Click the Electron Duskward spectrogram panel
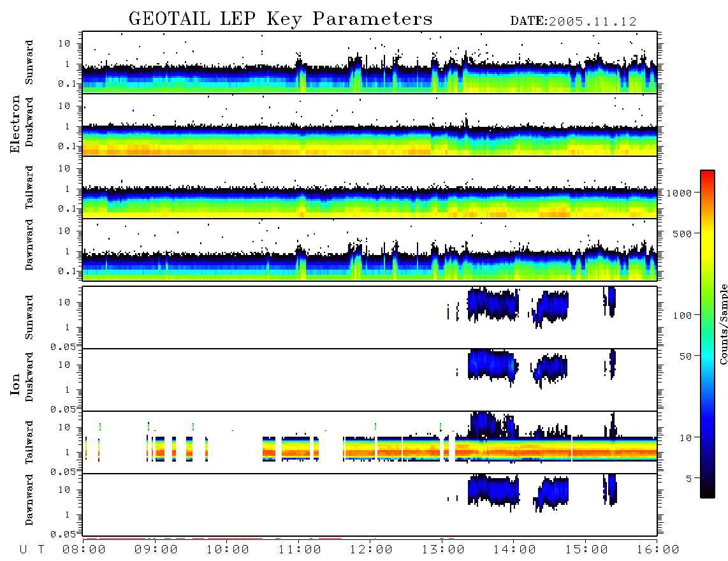728x561 pixels. tap(370, 124)
